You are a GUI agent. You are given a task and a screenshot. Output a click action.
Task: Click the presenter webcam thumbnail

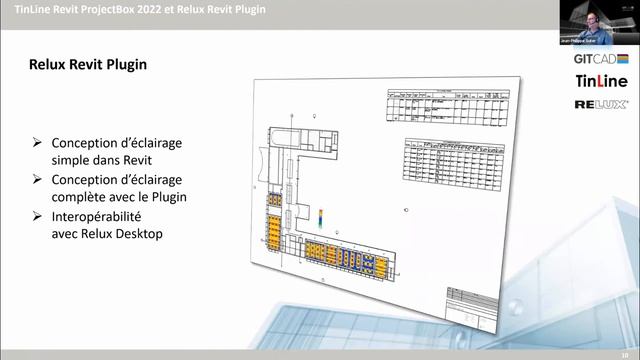click(x=600, y=22)
